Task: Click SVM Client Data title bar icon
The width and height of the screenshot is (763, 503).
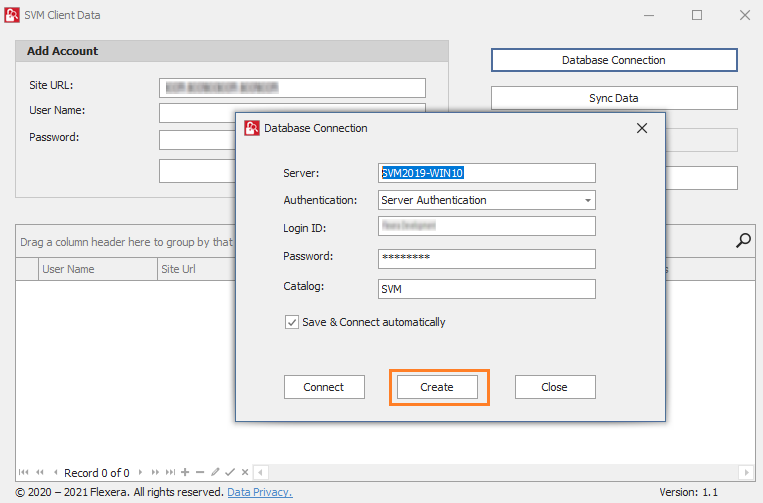Action: 12,15
